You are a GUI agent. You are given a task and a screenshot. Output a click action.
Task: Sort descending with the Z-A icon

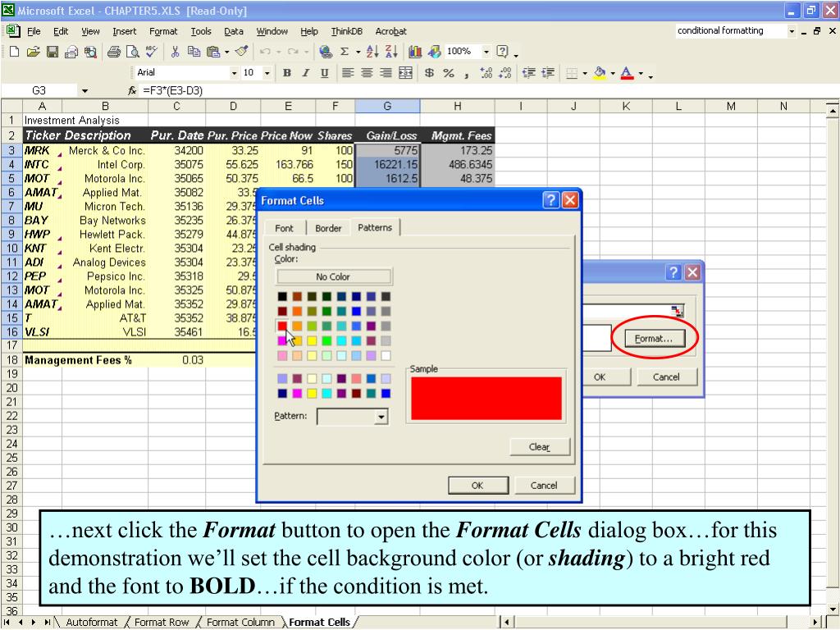tap(391, 52)
